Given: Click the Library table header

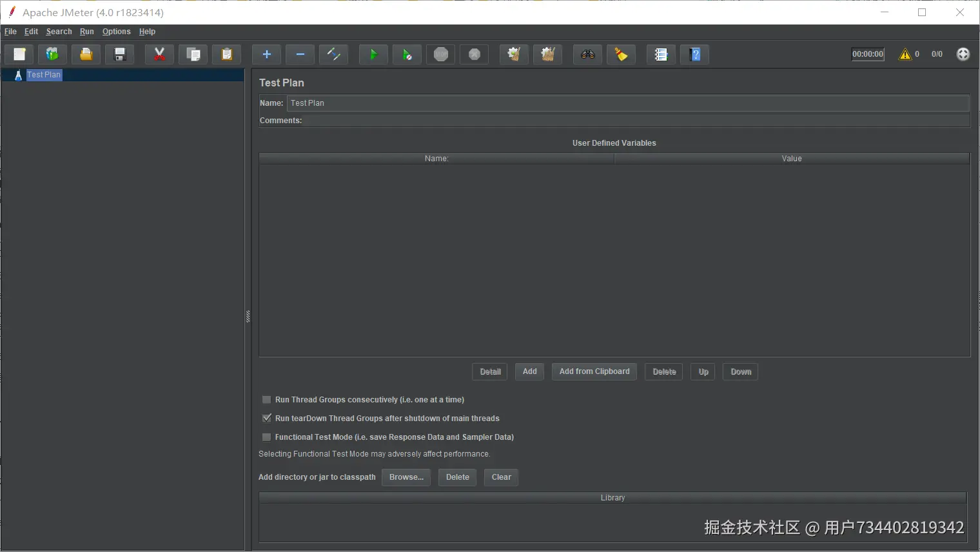Looking at the screenshot, I should [612, 498].
